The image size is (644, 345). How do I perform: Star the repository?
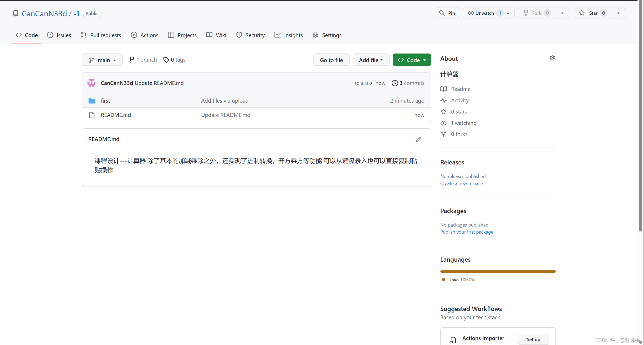coord(593,13)
